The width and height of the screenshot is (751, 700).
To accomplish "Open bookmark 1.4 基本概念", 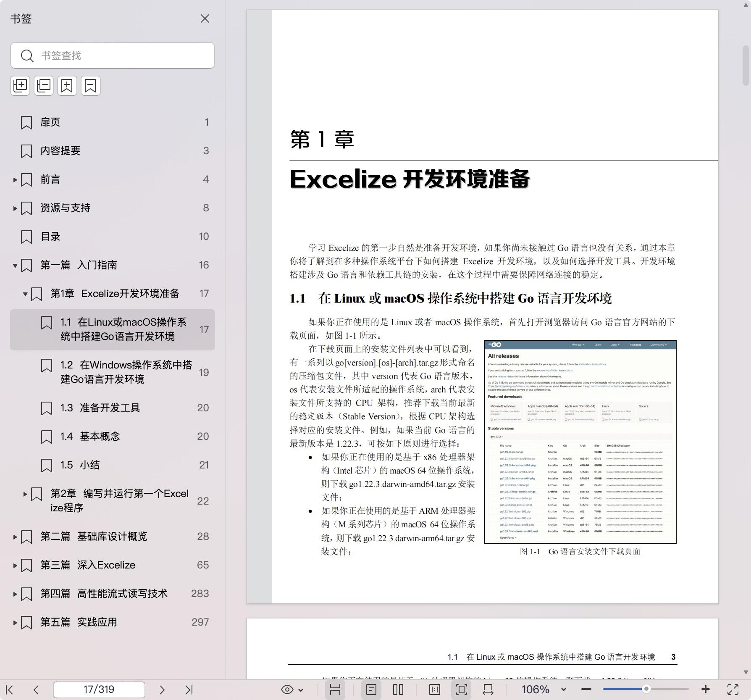I will (x=113, y=437).
